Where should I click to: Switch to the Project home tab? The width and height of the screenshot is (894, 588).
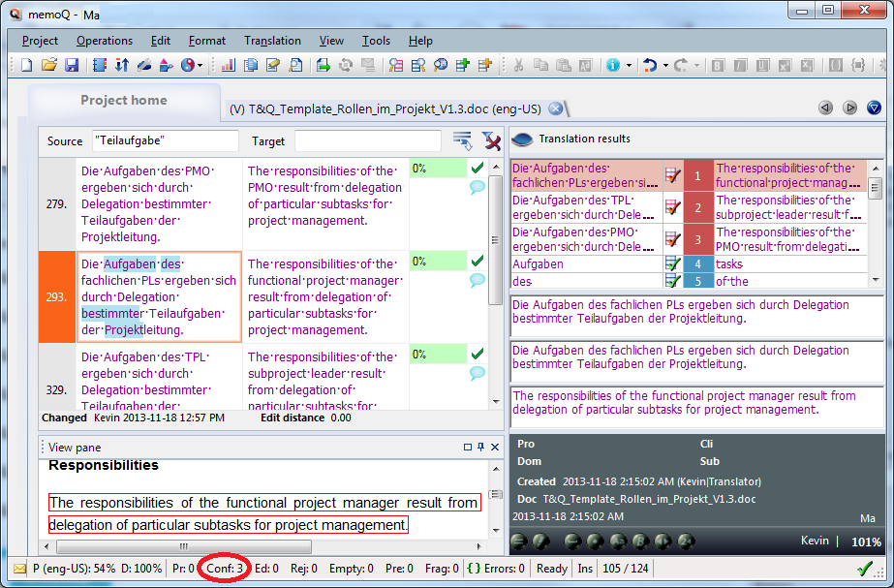pyautogui.click(x=124, y=100)
